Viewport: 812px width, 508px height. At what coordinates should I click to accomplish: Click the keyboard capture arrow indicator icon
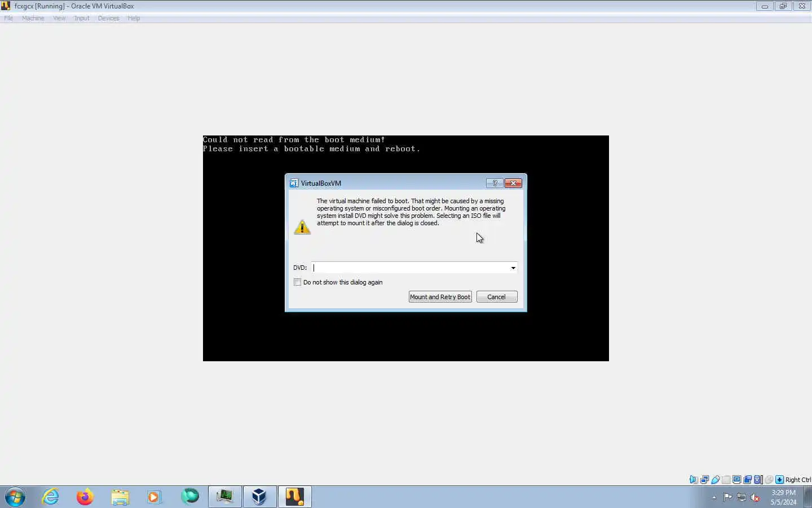coord(779,480)
